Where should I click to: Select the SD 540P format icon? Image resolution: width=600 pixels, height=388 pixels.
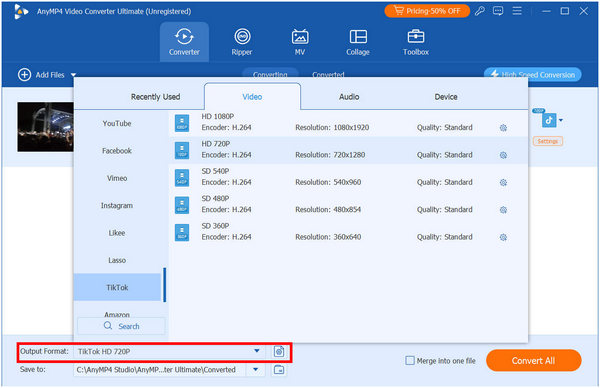[182, 178]
